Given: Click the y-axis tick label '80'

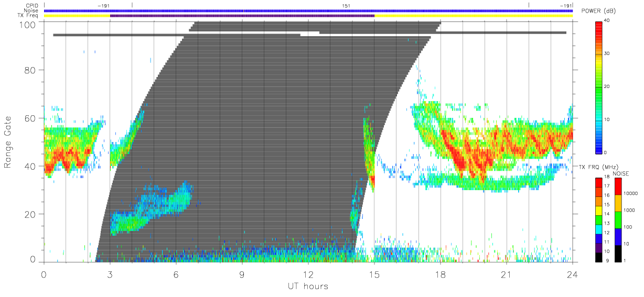Looking at the screenshot, I should pyautogui.click(x=29, y=70).
